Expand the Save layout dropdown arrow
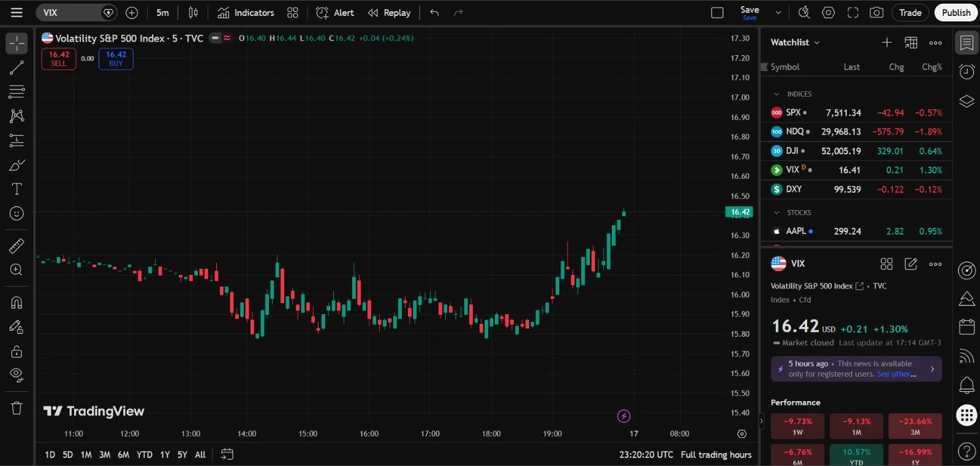The image size is (980, 466). coord(778,12)
